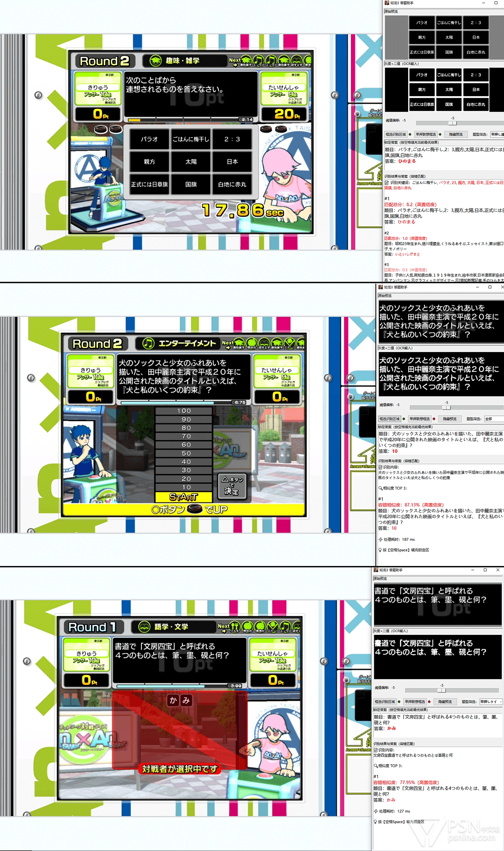Click the lightning icon beside 处理耗时 187 ms
504x851 pixels.
pyautogui.click(x=380, y=539)
